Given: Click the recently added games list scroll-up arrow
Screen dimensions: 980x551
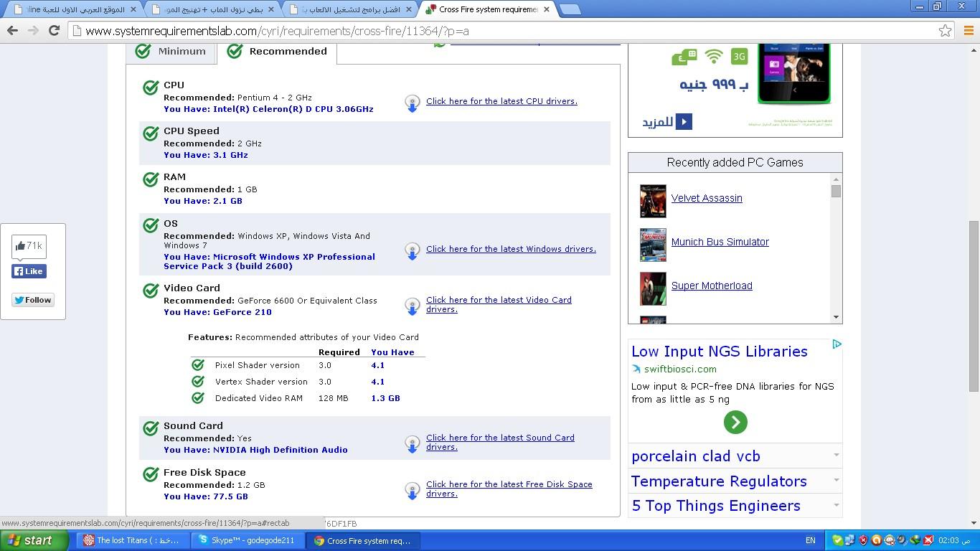Looking at the screenshot, I should point(836,179).
